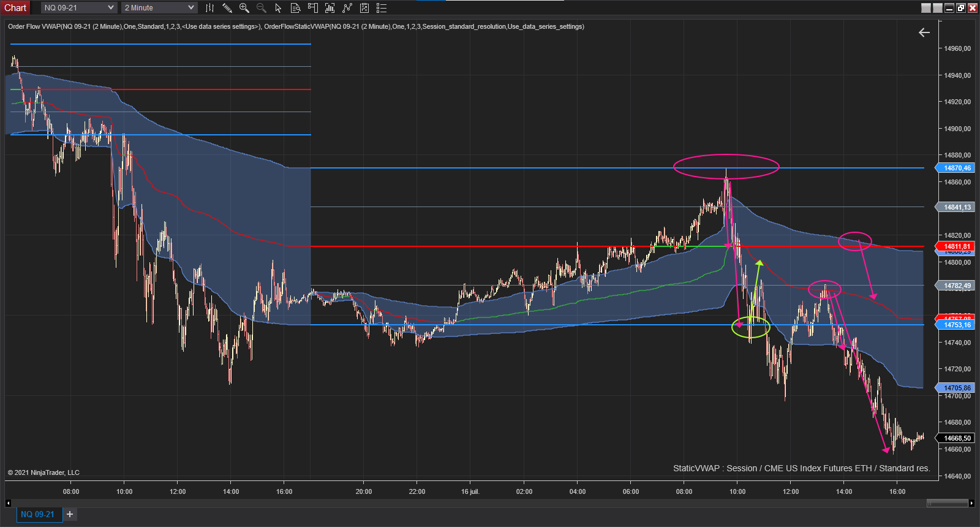Click the 22:00 time axis label
Image resolution: width=980 pixels, height=527 pixels.
coord(417,491)
